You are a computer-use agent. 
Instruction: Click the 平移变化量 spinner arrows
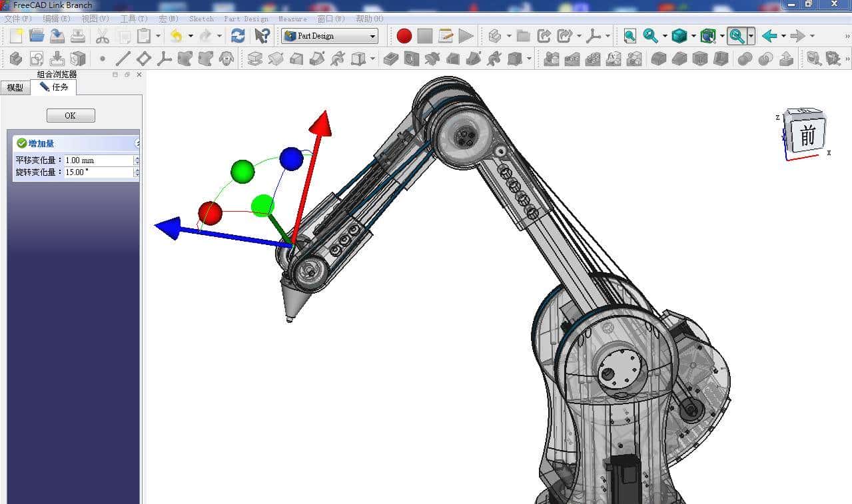click(137, 160)
